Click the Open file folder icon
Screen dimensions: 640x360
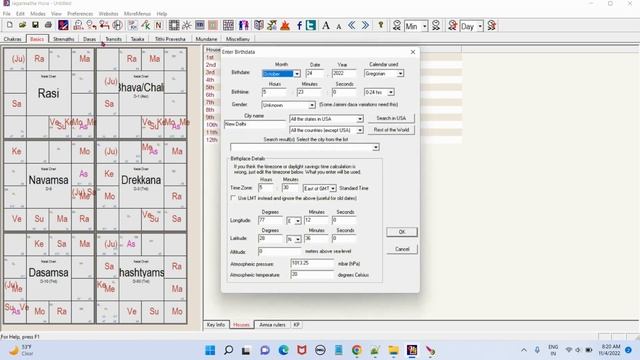click(x=22, y=25)
